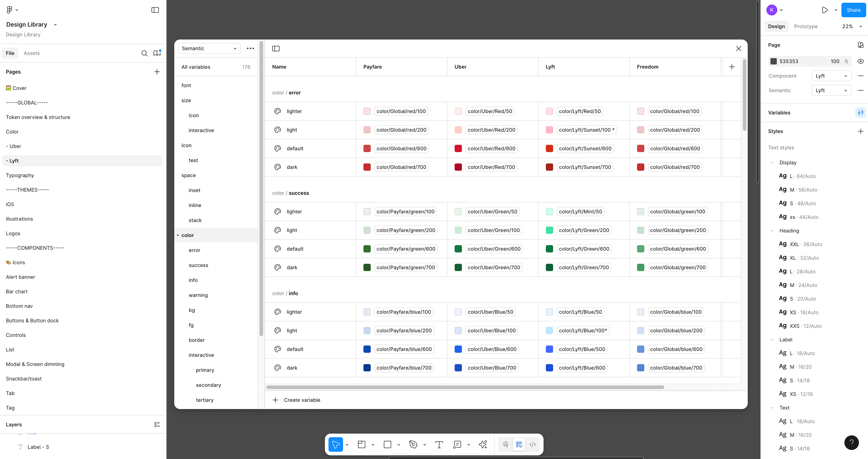Viewport: 868px width, 459px height.
Task: Choose the Frame tool in toolbar
Action: click(x=362, y=444)
